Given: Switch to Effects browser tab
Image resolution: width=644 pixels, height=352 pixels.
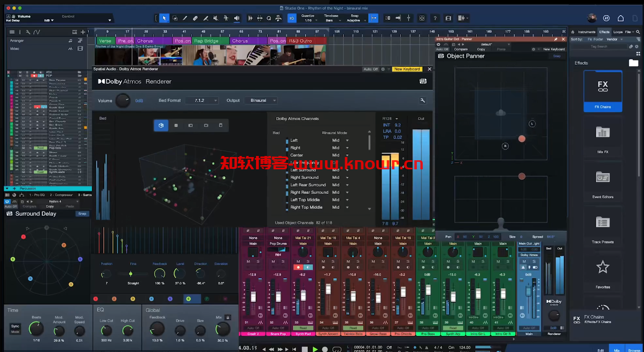Looking at the screenshot, I should (604, 32).
